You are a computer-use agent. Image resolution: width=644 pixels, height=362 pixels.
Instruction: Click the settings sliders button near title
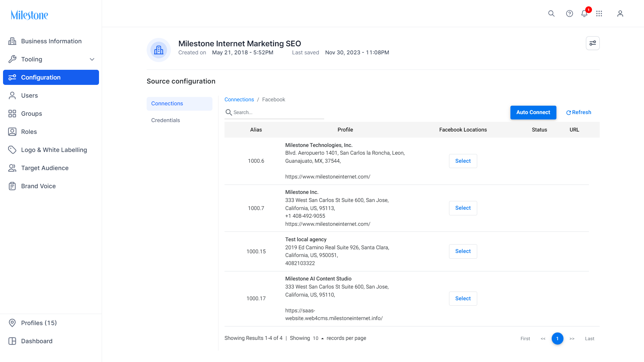coord(593,43)
